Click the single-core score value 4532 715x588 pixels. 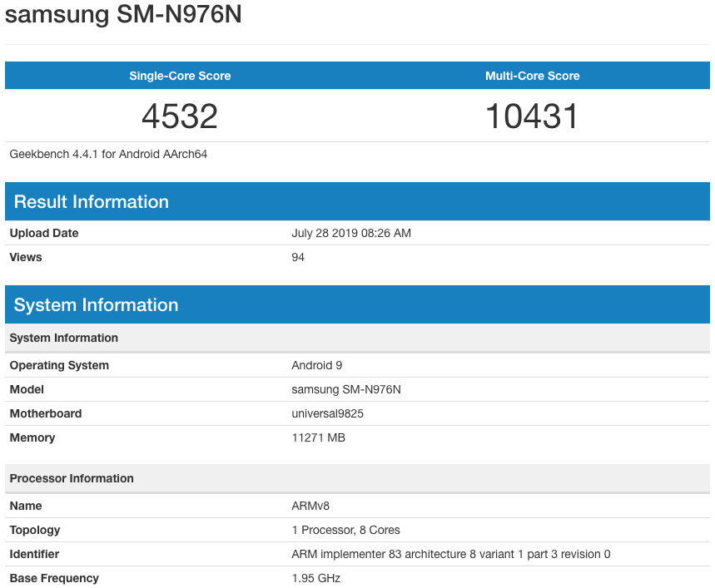pos(180,116)
